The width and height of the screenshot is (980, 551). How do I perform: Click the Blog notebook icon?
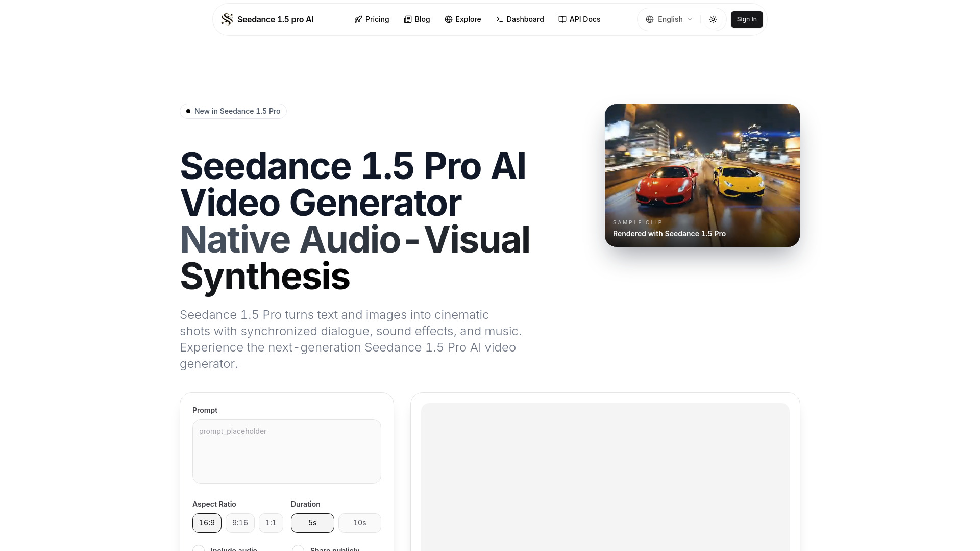(x=408, y=19)
